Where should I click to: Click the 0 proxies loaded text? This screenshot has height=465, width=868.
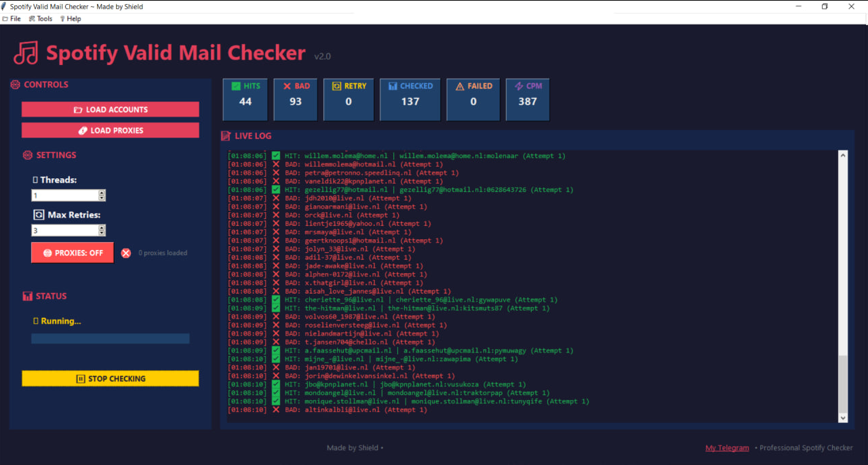(x=163, y=253)
